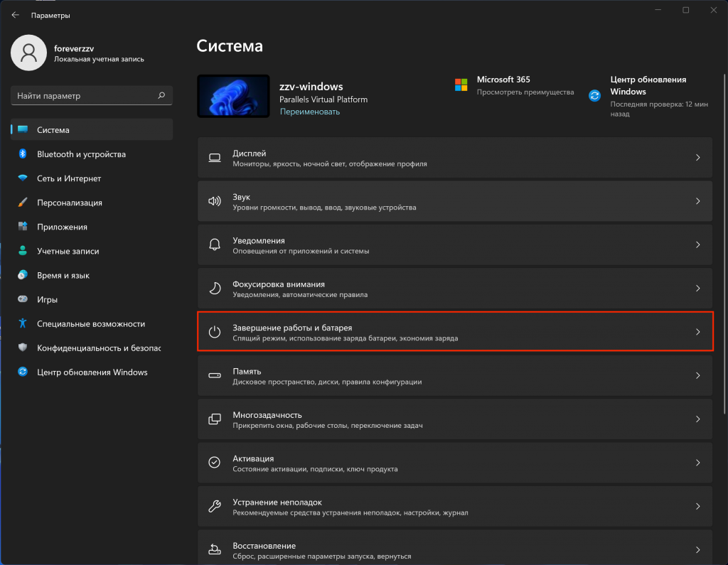Click the foreverzzv user avatar
Image resolution: width=728 pixels, height=565 pixels.
[28, 53]
